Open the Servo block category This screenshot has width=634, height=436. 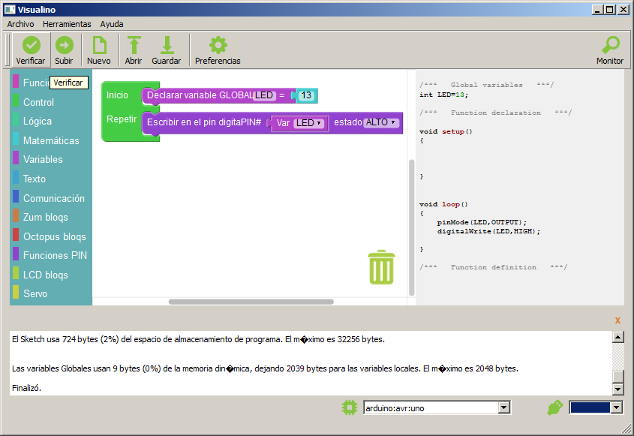pos(35,294)
